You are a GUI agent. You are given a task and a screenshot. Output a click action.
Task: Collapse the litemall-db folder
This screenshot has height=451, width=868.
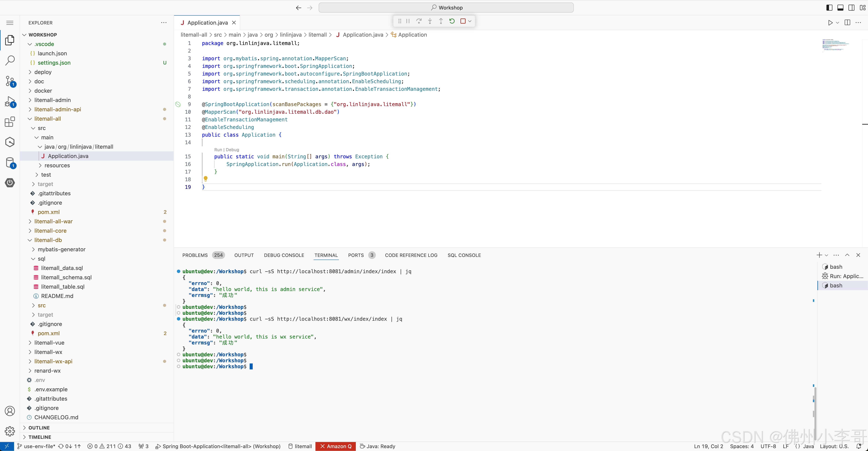tap(48, 240)
